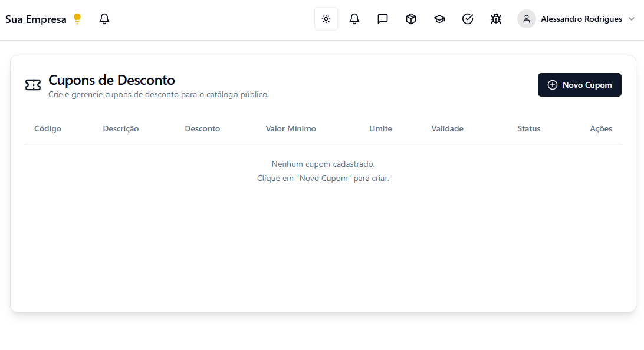Click the leftmost notification bell icon
The width and height of the screenshot is (644, 350).
(104, 18)
